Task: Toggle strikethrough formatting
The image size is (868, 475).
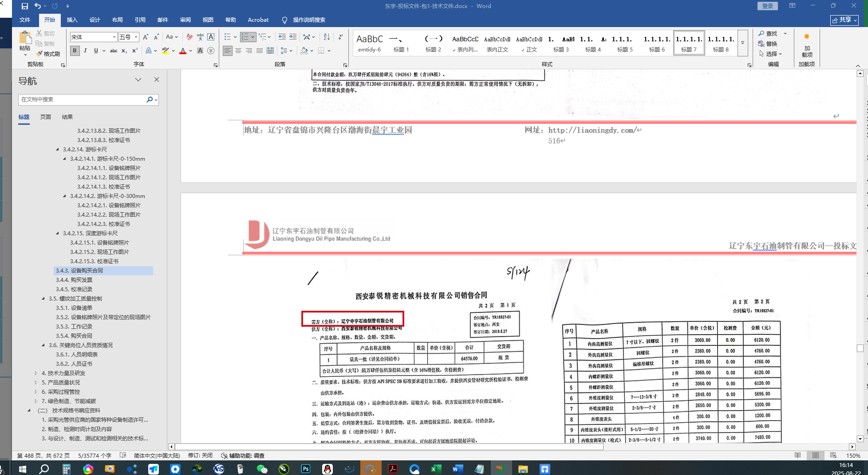Action: [114, 51]
